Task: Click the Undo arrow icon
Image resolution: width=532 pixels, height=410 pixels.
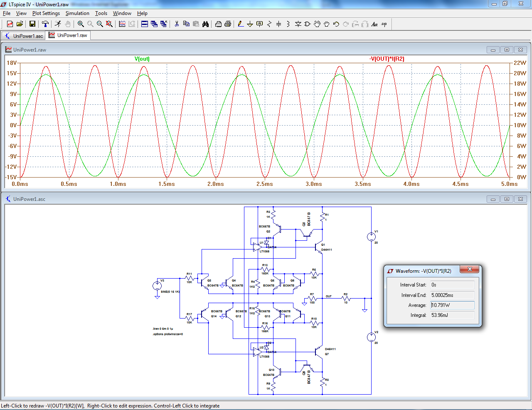Action: click(336, 24)
